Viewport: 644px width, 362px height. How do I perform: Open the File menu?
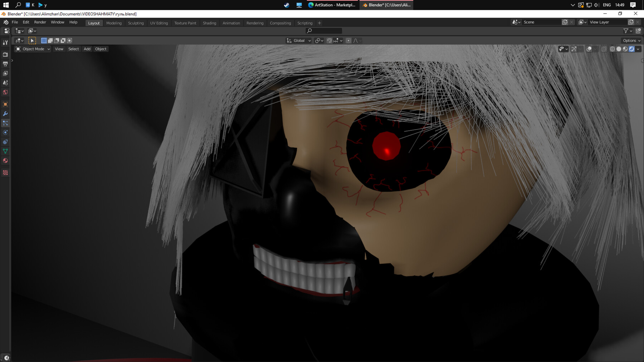pos(15,22)
